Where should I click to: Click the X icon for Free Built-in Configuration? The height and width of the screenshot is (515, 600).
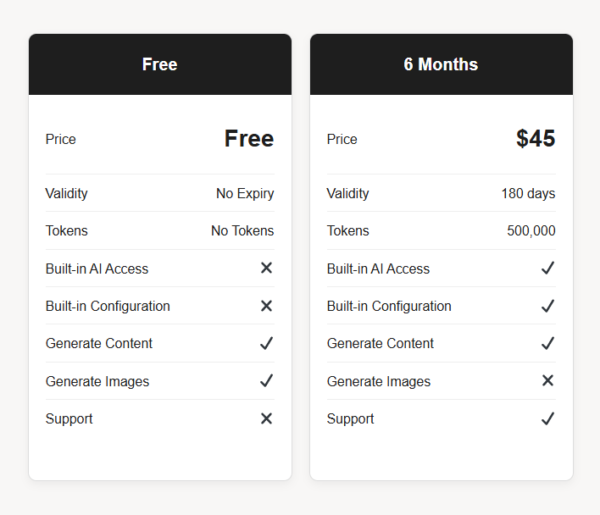tap(266, 306)
